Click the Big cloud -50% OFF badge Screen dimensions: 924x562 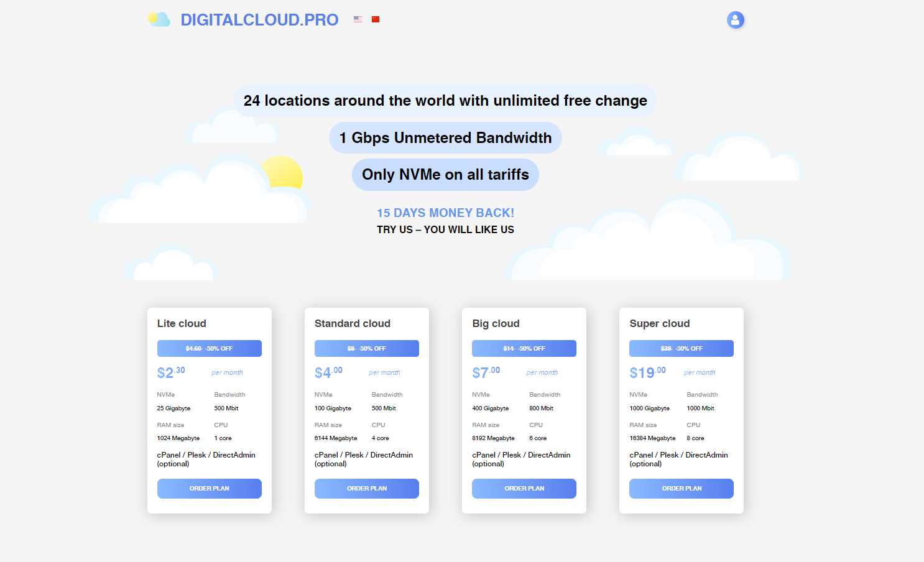(x=524, y=348)
